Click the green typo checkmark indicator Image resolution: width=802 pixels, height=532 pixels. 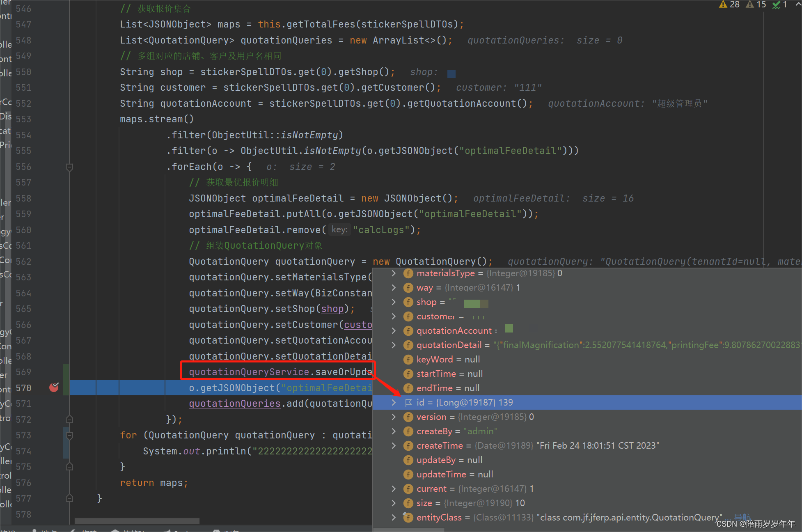click(776, 5)
